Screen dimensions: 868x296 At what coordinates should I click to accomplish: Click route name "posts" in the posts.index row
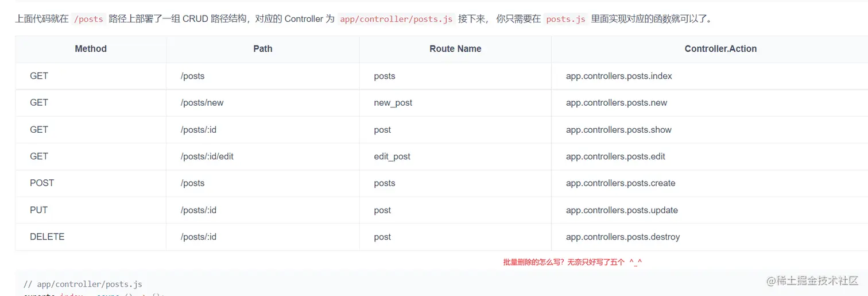click(x=385, y=76)
